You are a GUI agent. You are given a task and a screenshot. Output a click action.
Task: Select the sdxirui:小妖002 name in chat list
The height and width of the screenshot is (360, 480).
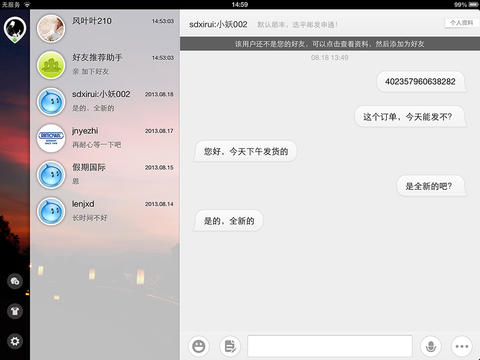(x=101, y=94)
